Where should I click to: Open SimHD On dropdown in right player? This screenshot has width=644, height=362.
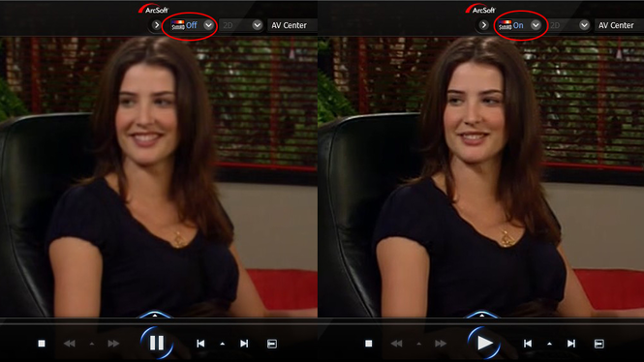536,25
